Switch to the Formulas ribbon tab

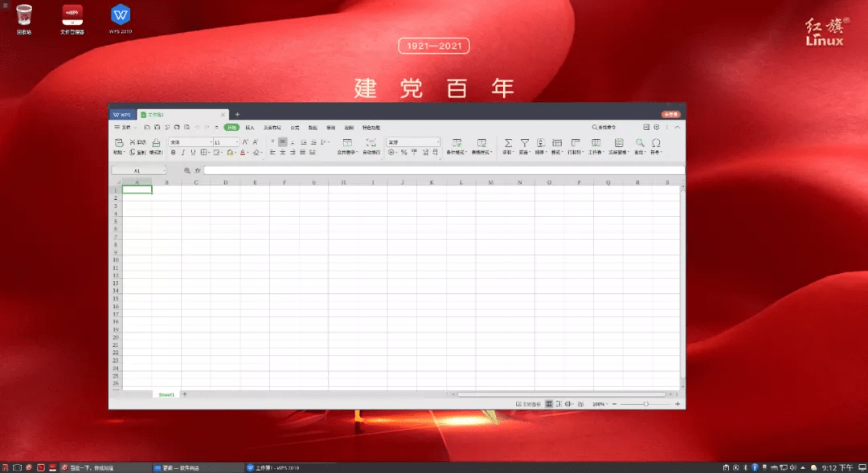[x=295, y=127]
